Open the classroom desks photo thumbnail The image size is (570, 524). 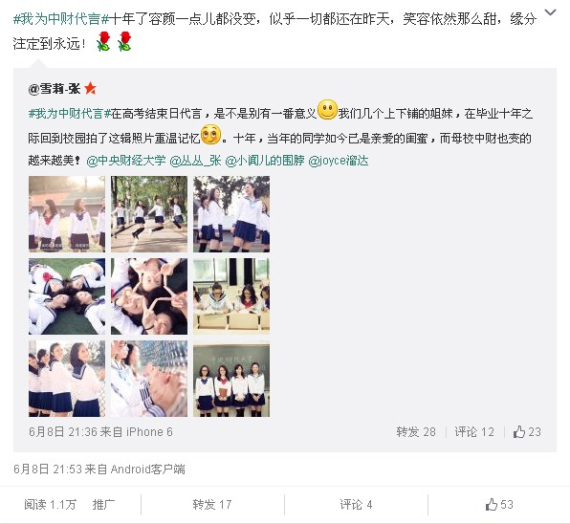tap(231, 296)
